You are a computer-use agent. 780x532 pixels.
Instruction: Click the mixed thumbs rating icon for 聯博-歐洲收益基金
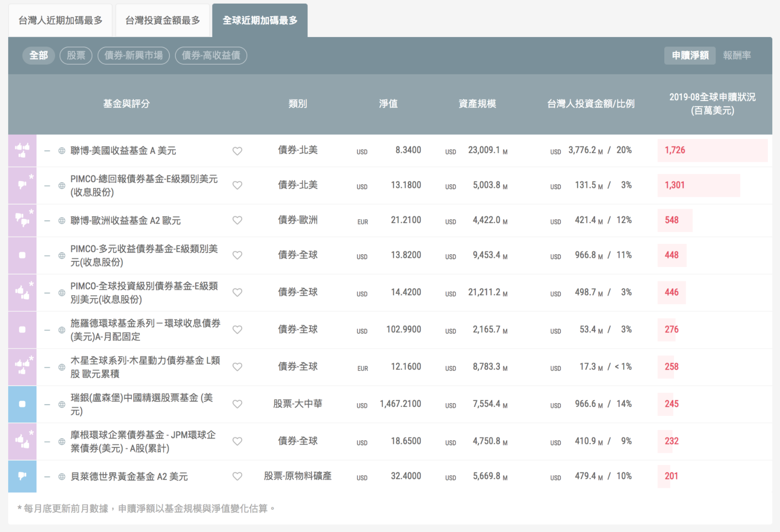[x=22, y=220]
